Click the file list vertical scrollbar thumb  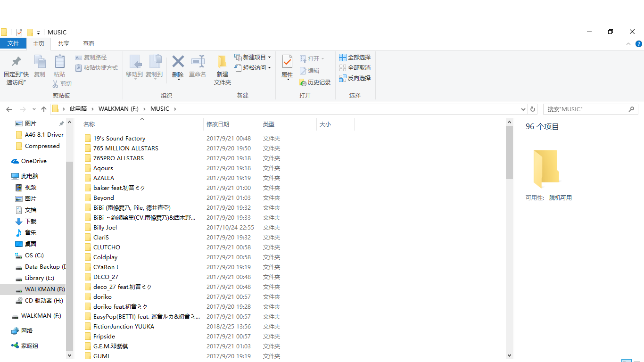pos(509,153)
